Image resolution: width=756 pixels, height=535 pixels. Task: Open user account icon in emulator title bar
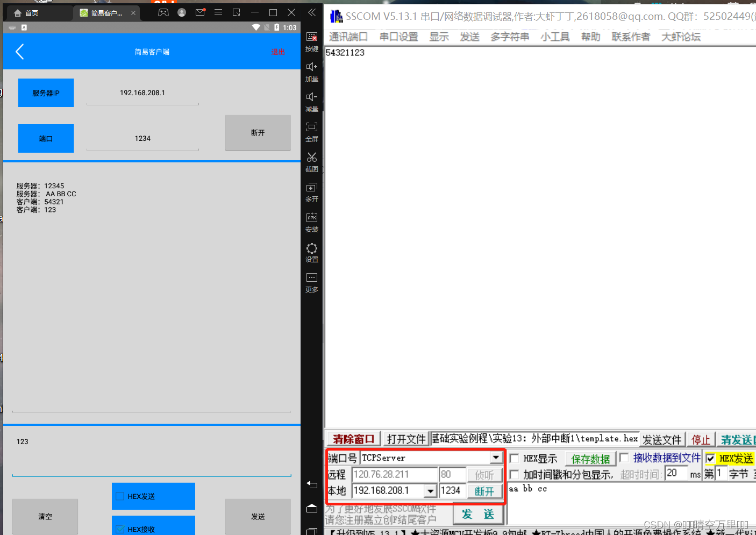tap(182, 12)
